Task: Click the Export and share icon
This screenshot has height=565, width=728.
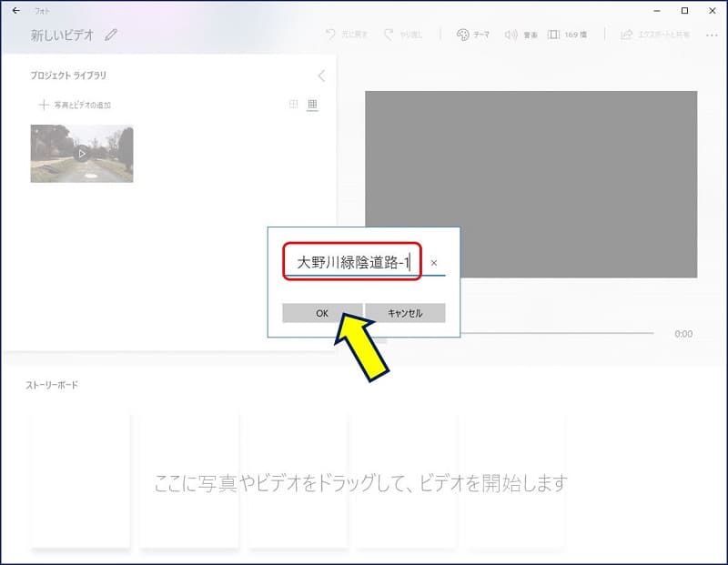Action: (626, 35)
